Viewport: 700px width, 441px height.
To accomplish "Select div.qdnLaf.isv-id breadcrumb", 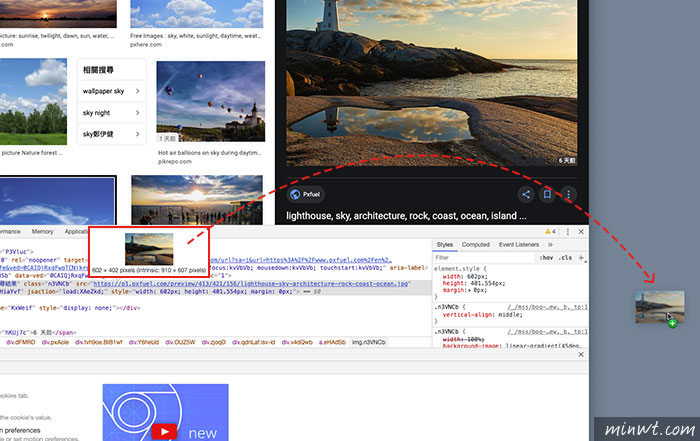I will pos(254,342).
